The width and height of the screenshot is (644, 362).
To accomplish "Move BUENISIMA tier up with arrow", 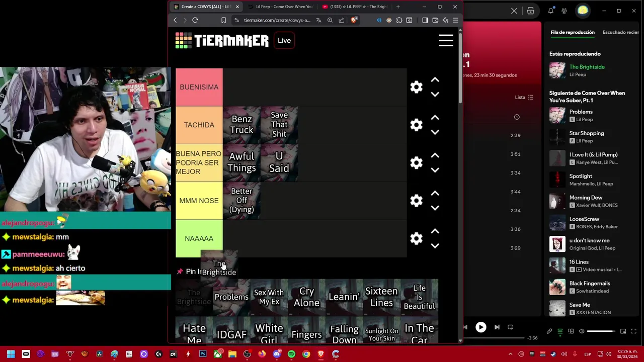I will pyautogui.click(x=435, y=80).
